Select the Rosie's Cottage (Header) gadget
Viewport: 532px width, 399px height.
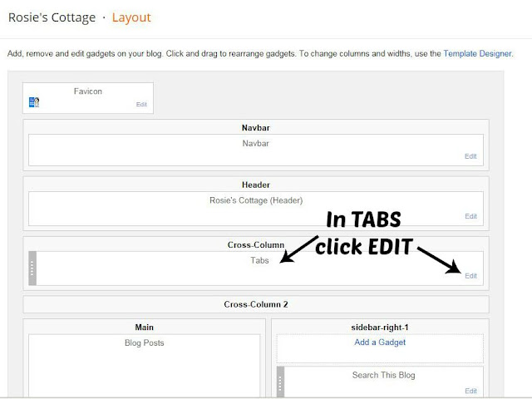[x=256, y=209]
